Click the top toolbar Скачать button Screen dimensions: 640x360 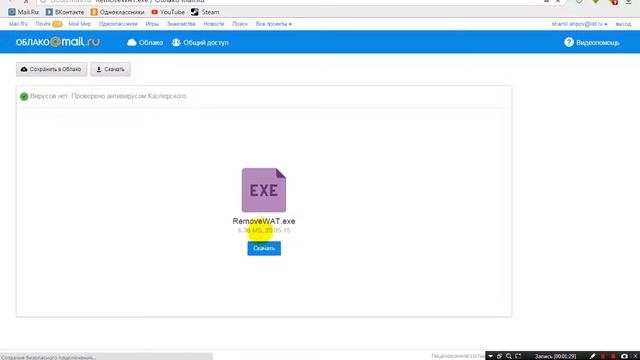(x=111, y=69)
